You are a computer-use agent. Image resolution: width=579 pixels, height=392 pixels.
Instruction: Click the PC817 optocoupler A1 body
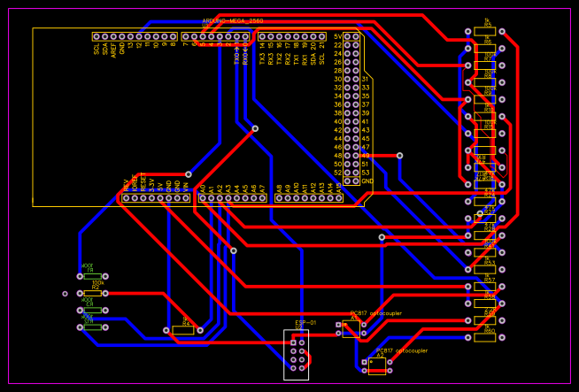(351, 329)
